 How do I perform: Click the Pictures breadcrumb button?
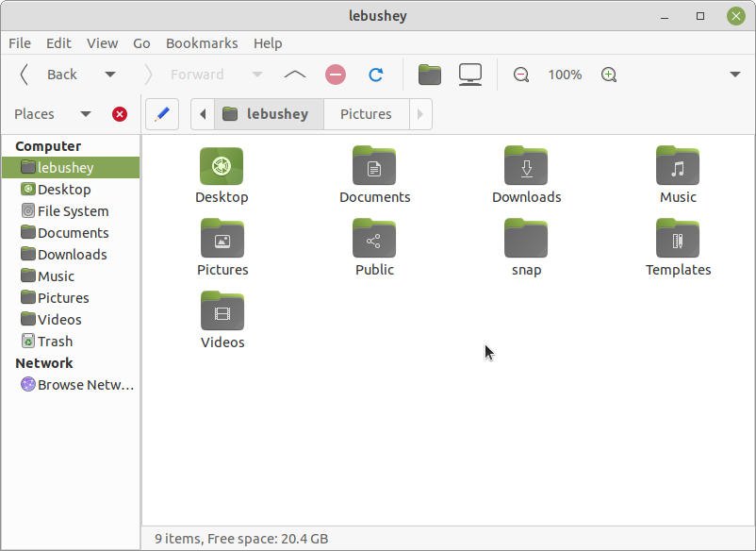pos(366,113)
